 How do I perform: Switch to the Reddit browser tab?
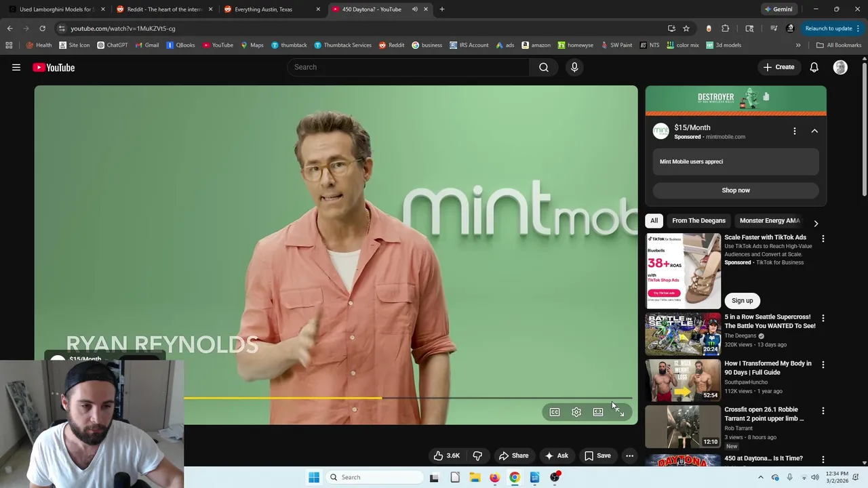[164, 9]
